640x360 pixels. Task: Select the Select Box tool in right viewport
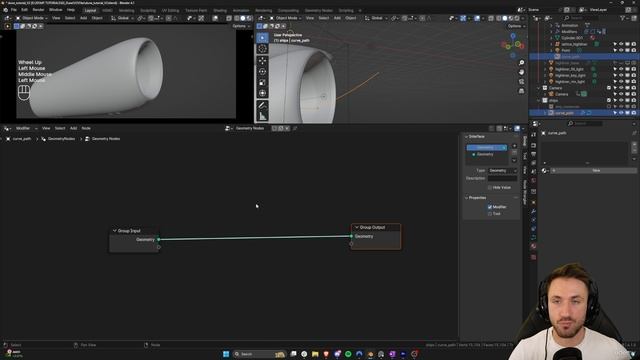[x=262, y=38]
